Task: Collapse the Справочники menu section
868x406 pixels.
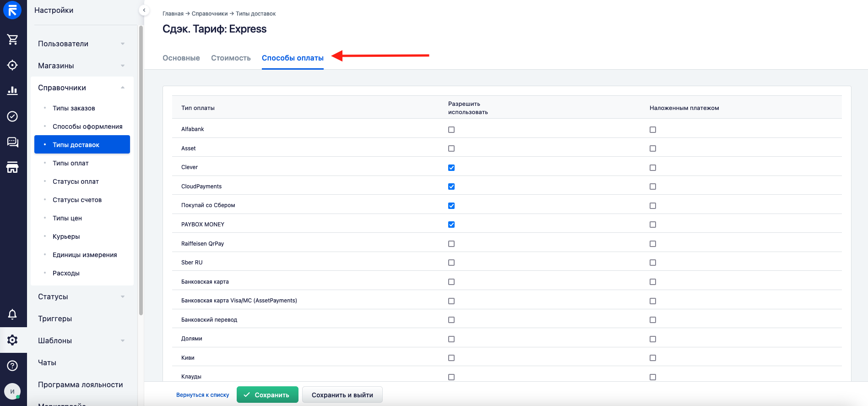Action: pyautogui.click(x=82, y=88)
